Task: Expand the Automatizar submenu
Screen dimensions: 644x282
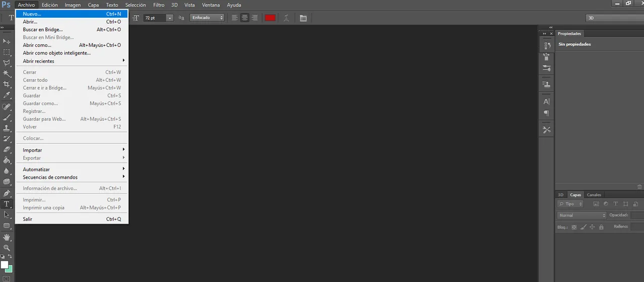Action: (71, 169)
